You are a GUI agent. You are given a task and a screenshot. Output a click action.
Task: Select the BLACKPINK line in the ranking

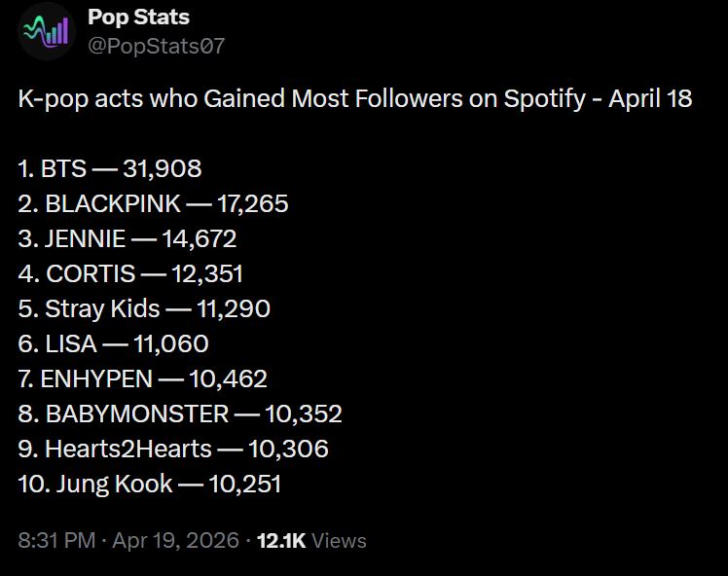153,204
